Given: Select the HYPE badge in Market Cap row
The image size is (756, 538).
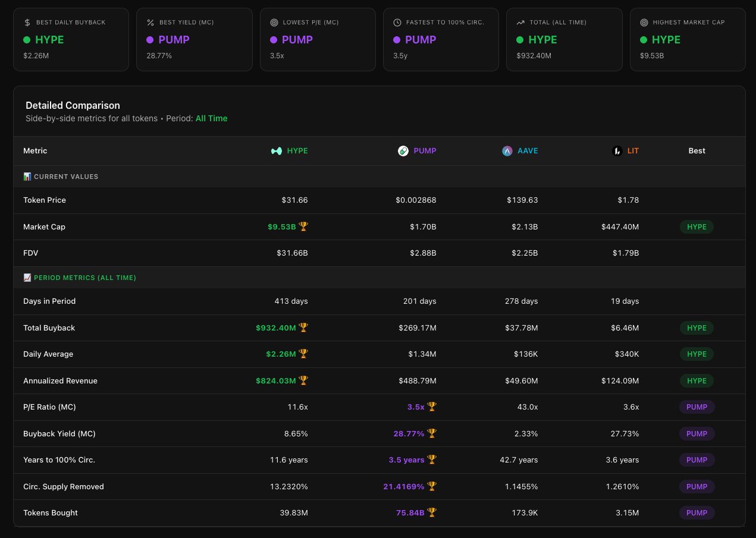Looking at the screenshot, I should [x=697, y=226].
